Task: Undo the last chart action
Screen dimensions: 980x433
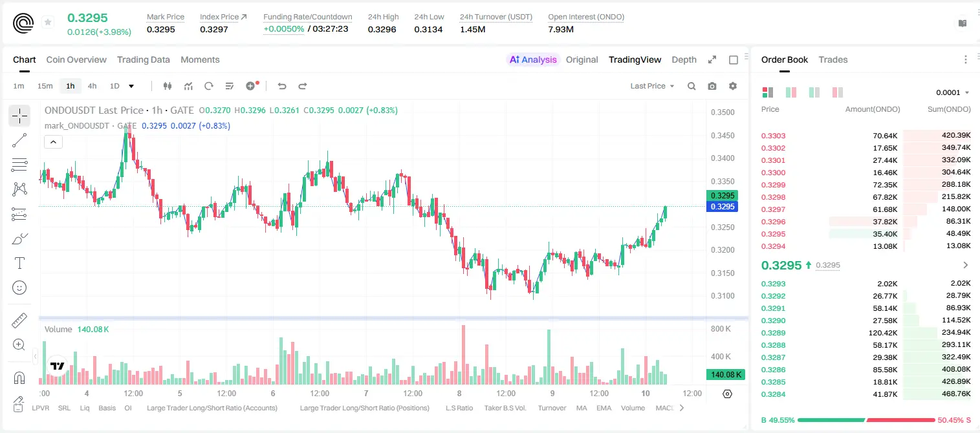Action: coord(281,86)
